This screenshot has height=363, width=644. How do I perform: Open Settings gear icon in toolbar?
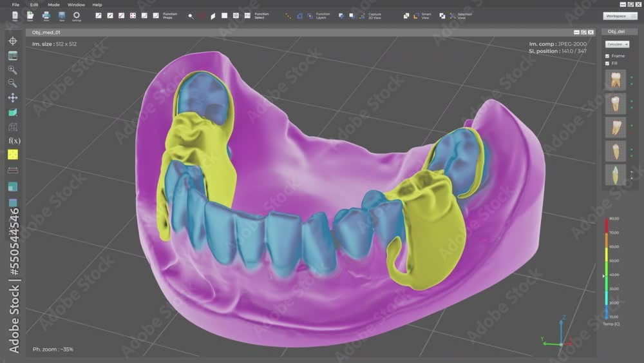tap(77, 16)
